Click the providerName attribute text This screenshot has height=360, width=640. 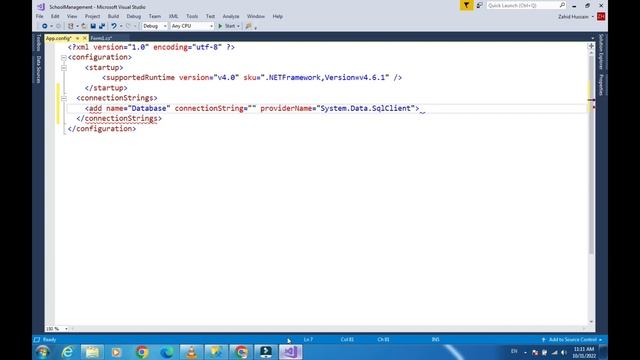[x=286, y=109]
